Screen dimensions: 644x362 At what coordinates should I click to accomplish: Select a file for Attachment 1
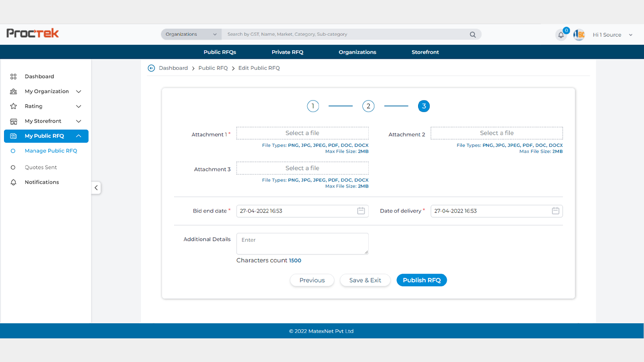coord(302,133)
